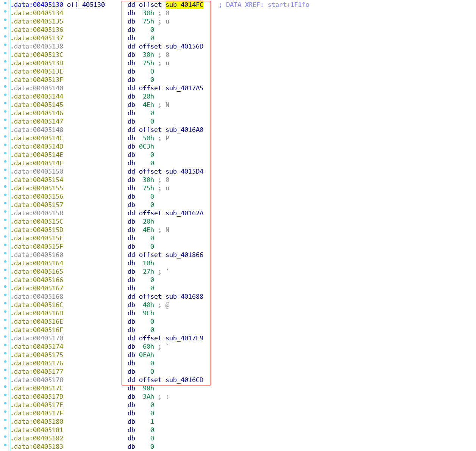
Task: Select address .data:00405170
Action: click(x=37, y=338)
